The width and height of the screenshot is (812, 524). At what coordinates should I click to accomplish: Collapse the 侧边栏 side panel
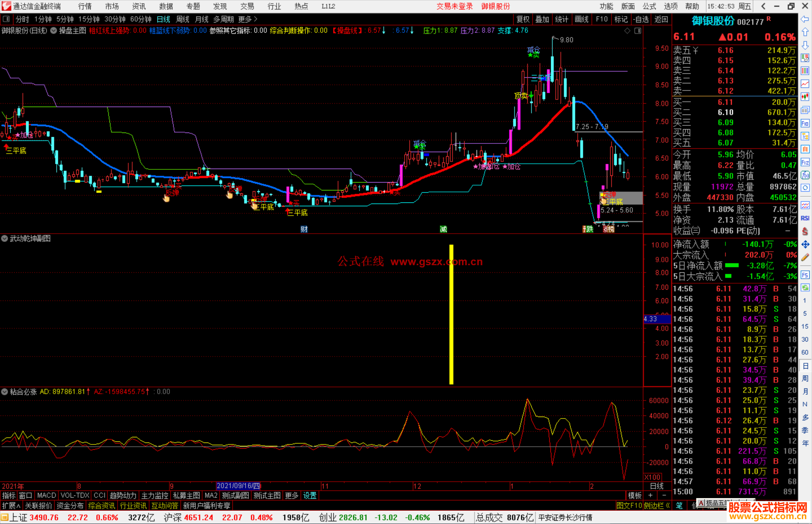point(657,506)
